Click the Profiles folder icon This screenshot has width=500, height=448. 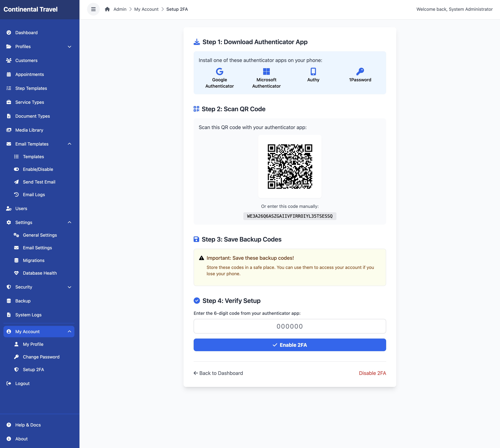click(9, 47)
